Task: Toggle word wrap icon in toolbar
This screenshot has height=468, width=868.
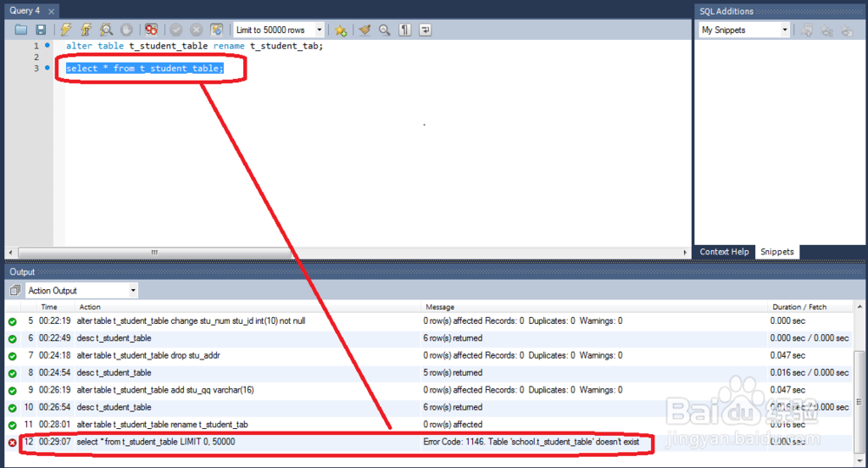Action: (425, 30)
